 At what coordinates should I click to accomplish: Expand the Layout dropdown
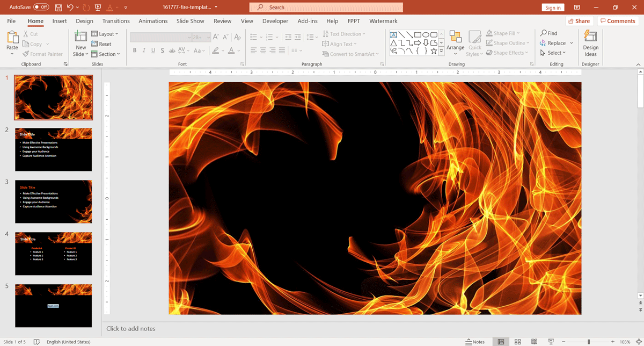click(105, 34)
